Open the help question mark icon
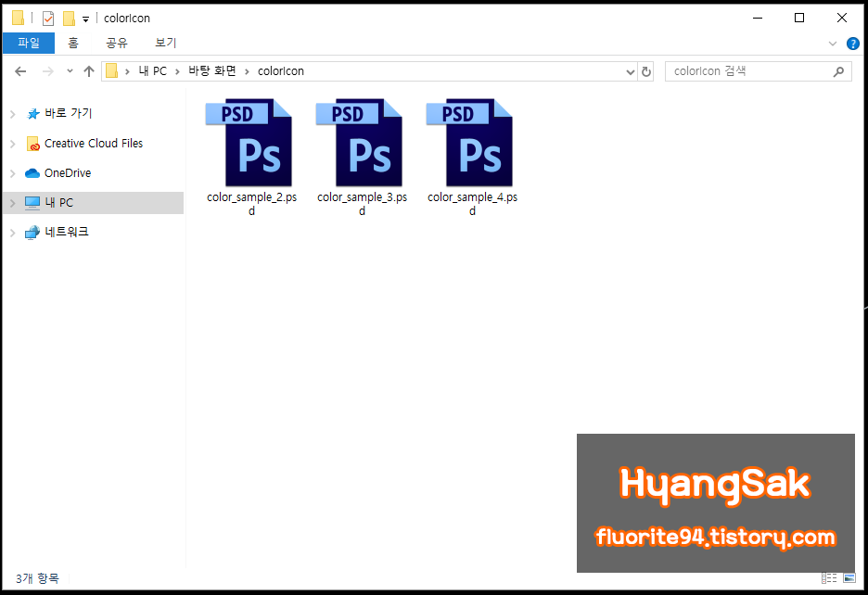This screenshot has width=868, height=595. coord(853,44)
